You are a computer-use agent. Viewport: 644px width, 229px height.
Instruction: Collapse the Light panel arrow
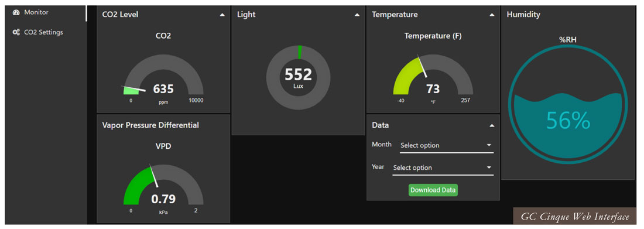pos(357,15)
